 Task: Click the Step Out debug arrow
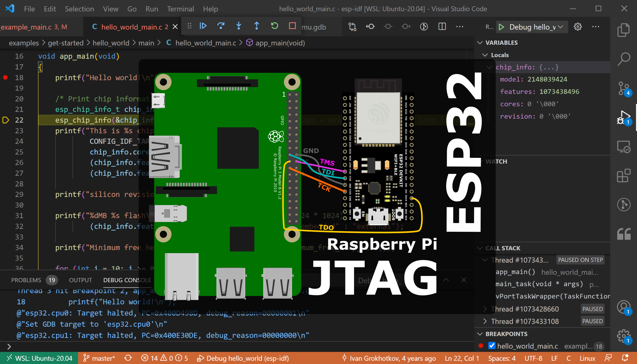pyautogui.click(x=257, y=26)
